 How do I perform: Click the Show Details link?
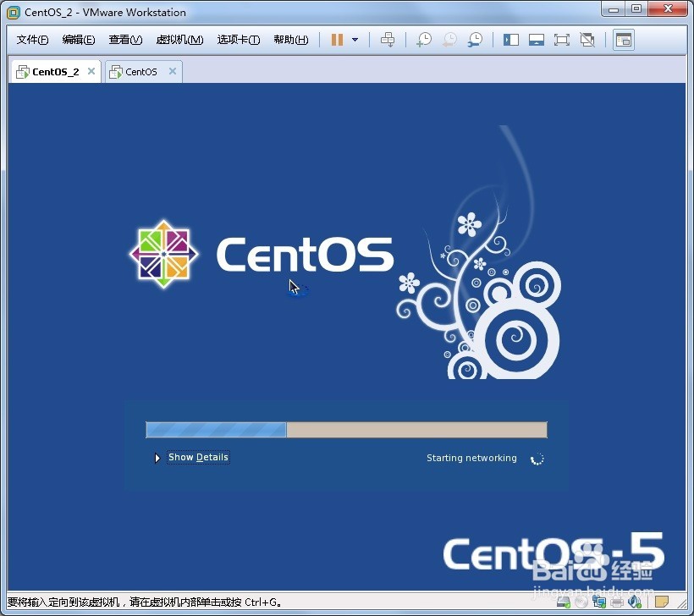click(x=198, y=457)
